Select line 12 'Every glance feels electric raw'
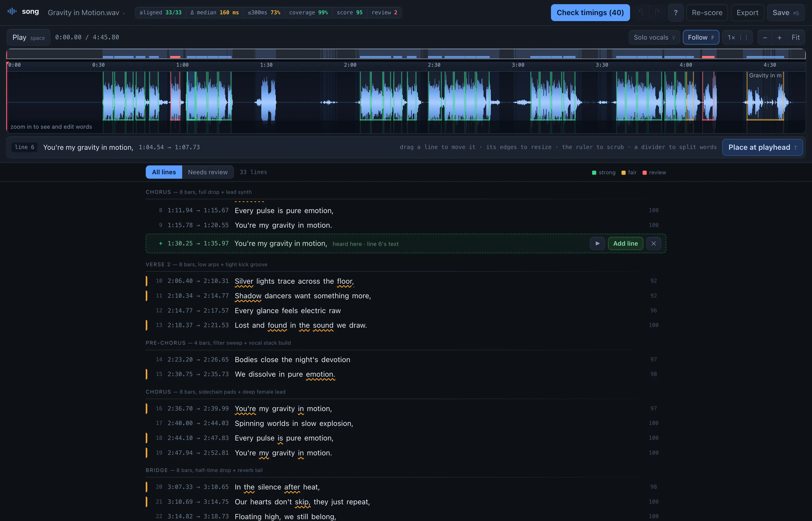This screenshot has width=812, height=521. (405, 311)
